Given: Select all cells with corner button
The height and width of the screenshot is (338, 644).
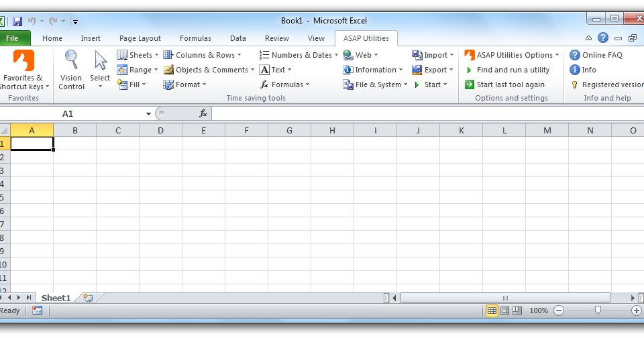Looking at the screenshot, I should (x=5, y=131).
